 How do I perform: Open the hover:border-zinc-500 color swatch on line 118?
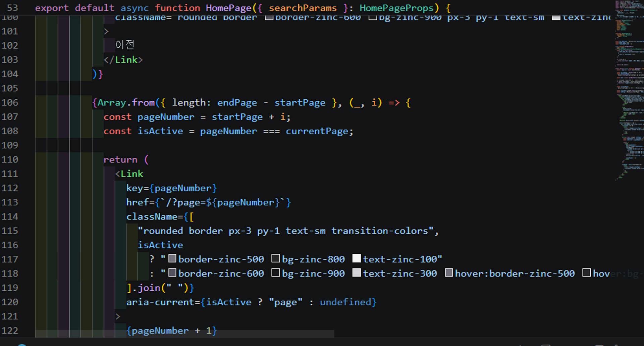coord(449,273)
